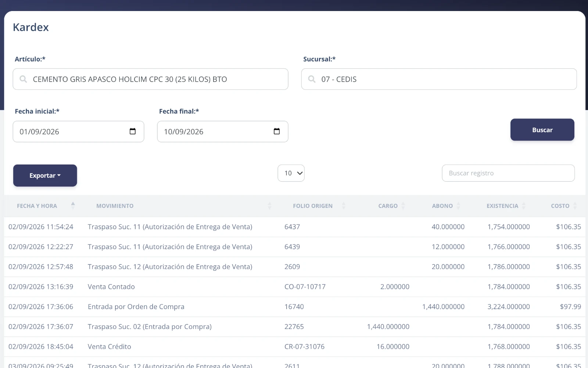Click cargo value 2.000000
The height and width of the screenshot is (368, 588).
395,287
